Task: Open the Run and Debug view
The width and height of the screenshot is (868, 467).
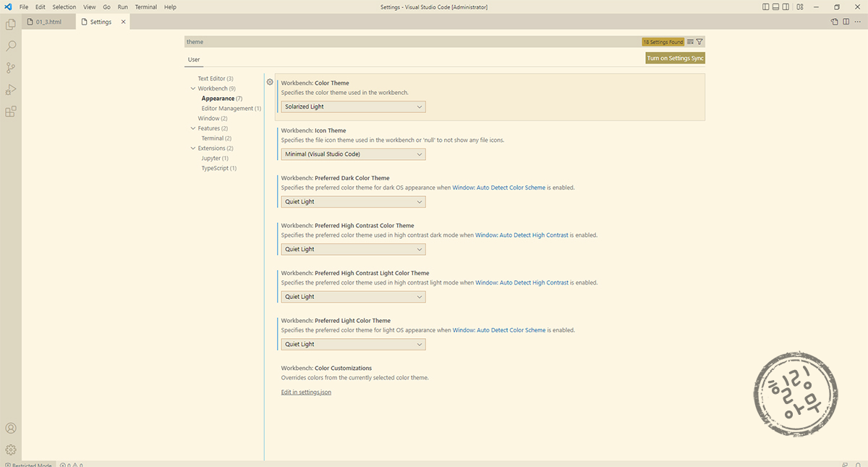Action: coord(11,90)
